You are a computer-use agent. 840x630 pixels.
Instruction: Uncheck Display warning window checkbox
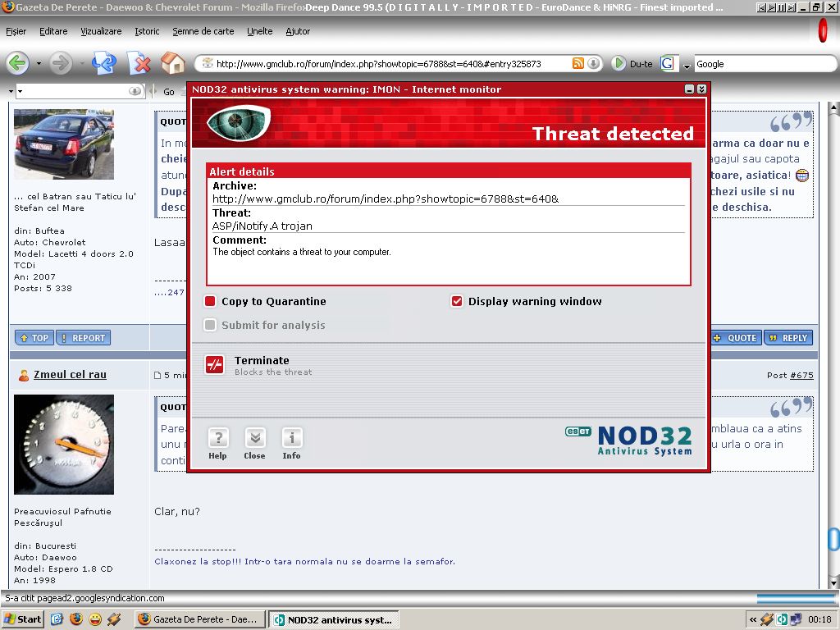click(x=456, y=301)
